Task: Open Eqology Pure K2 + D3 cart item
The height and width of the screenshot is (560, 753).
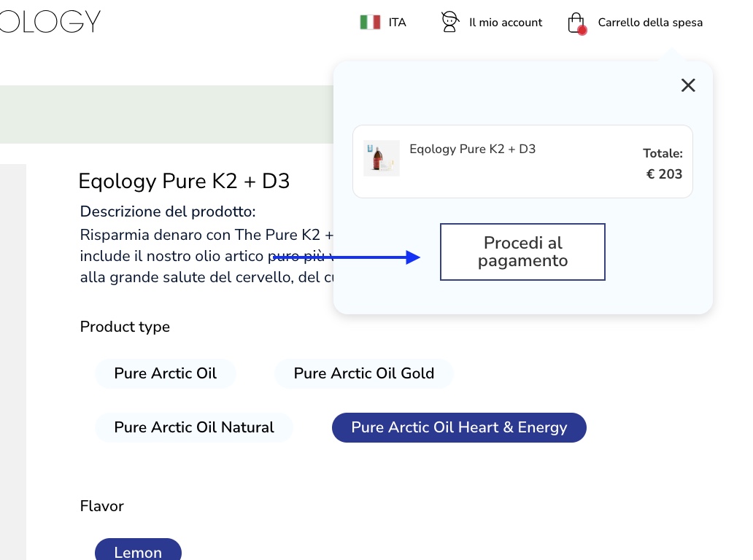Action: [x=472, y=149]
